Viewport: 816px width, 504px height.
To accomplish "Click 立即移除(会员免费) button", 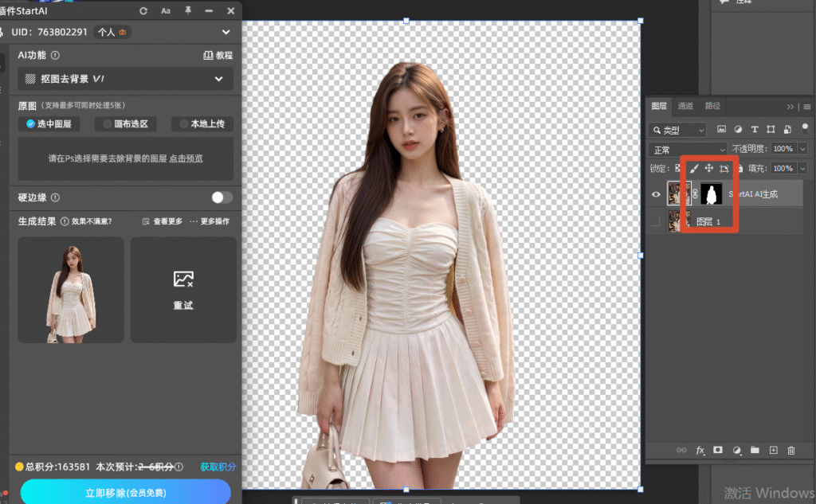I will (x=125, y=493).
